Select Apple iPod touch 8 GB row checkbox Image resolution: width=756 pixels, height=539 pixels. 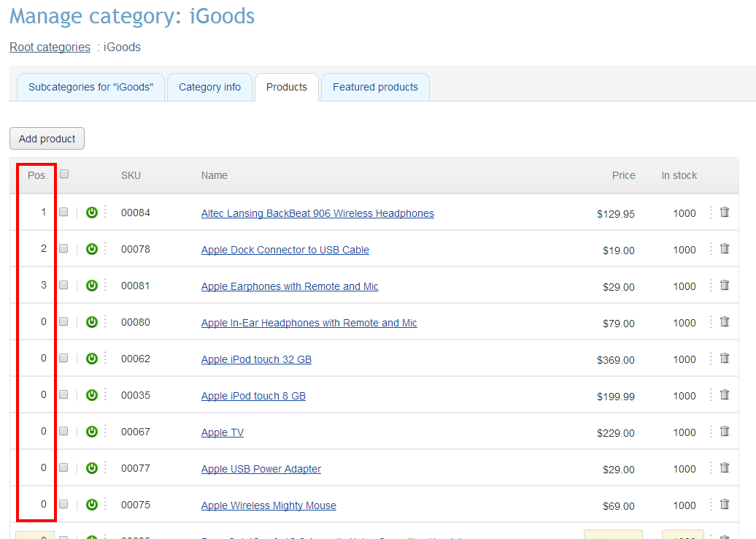tap(63, 394)
